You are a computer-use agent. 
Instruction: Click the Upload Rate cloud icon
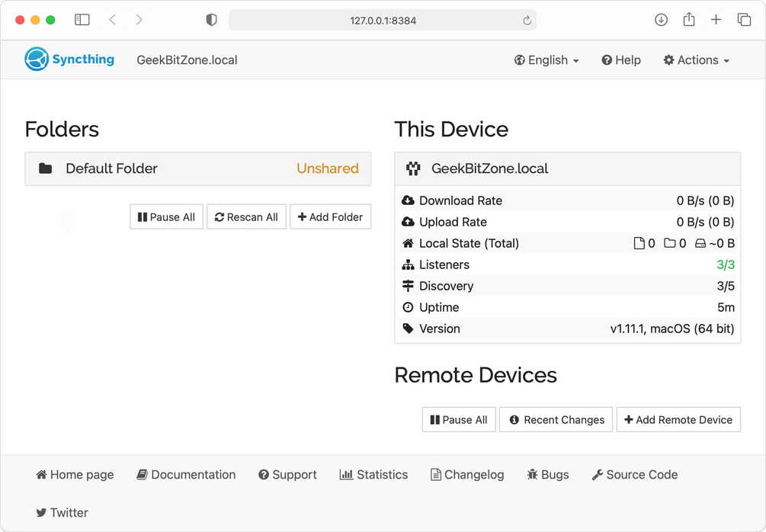408,222
